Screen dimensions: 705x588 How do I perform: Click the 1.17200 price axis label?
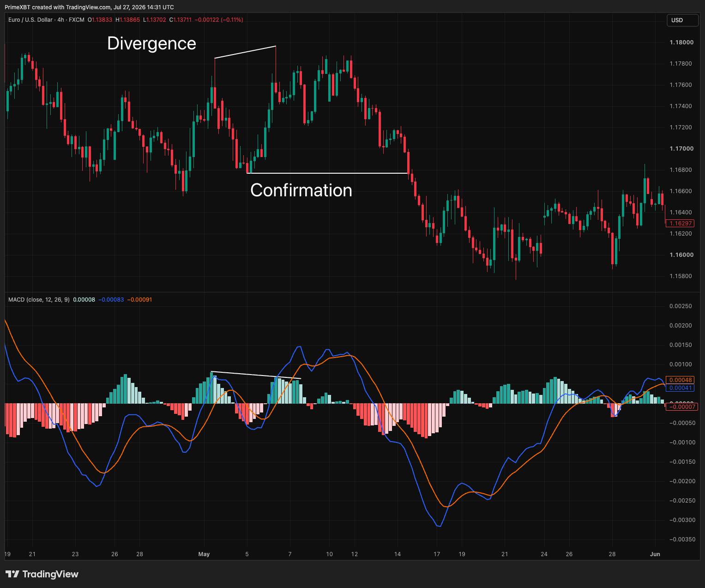coord(681,127)
